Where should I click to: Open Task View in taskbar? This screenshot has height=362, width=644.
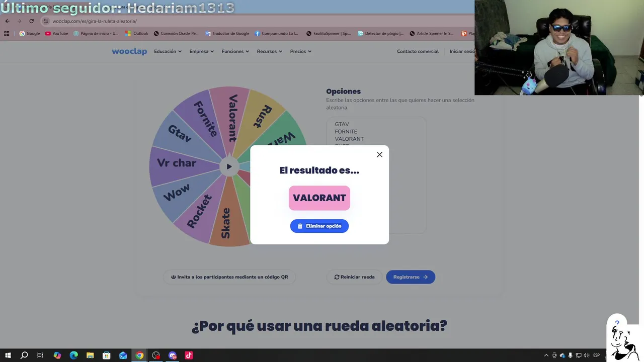point(40,355)
